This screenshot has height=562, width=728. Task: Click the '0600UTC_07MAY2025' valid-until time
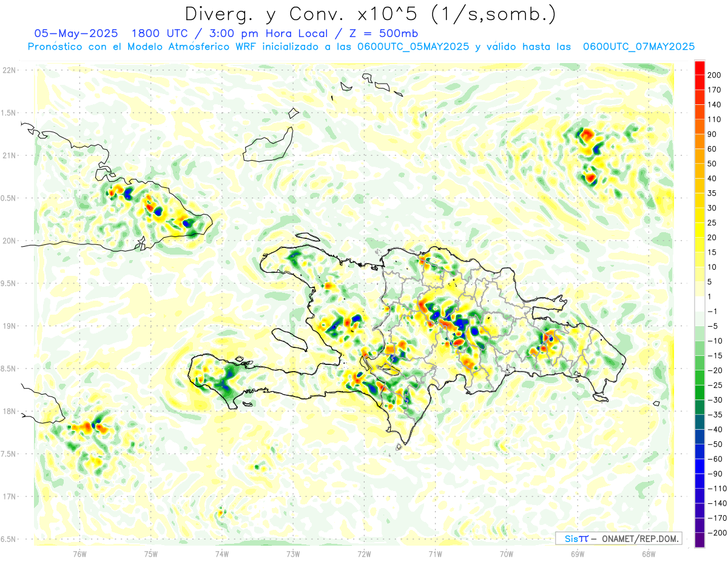pos(639,47)
